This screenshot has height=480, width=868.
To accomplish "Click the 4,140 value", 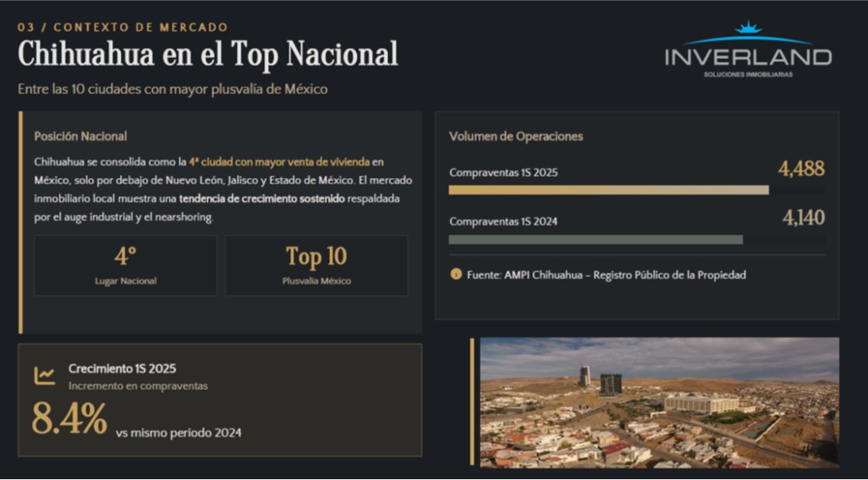I will (803, 218).
